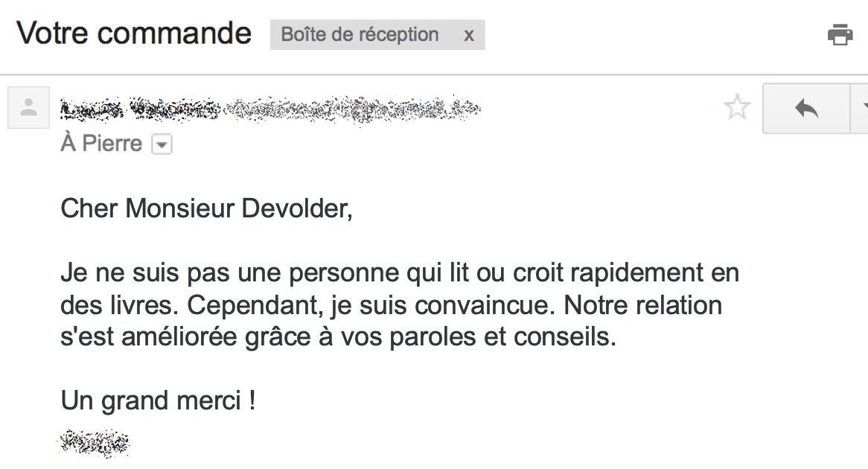Remove the Boîte de réception label
868x469 pixels.
[x=469, y=36]
